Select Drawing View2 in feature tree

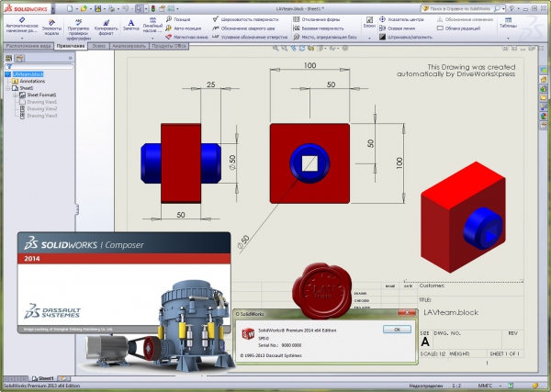point(38,108)
